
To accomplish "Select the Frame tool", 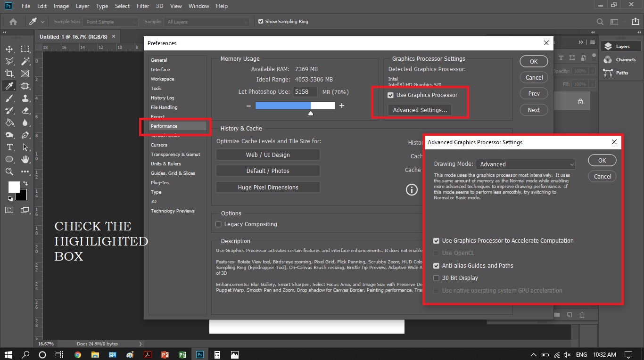I will pos(25,74).
